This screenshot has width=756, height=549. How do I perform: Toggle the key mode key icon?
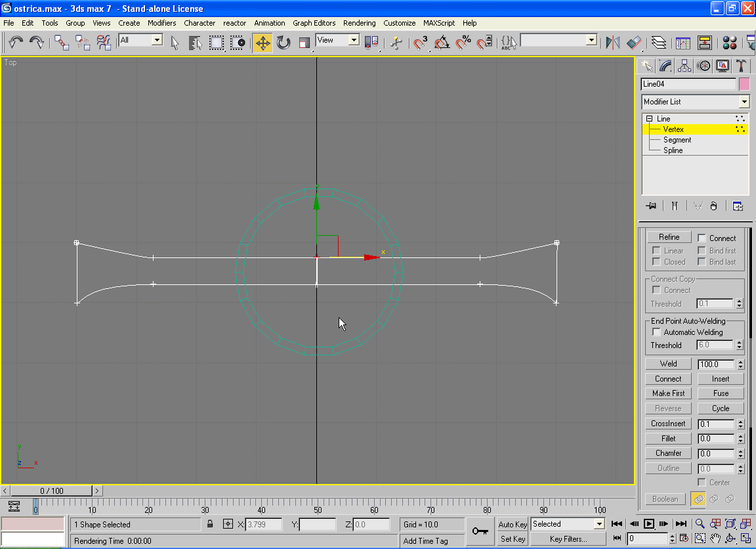[480, 531]
